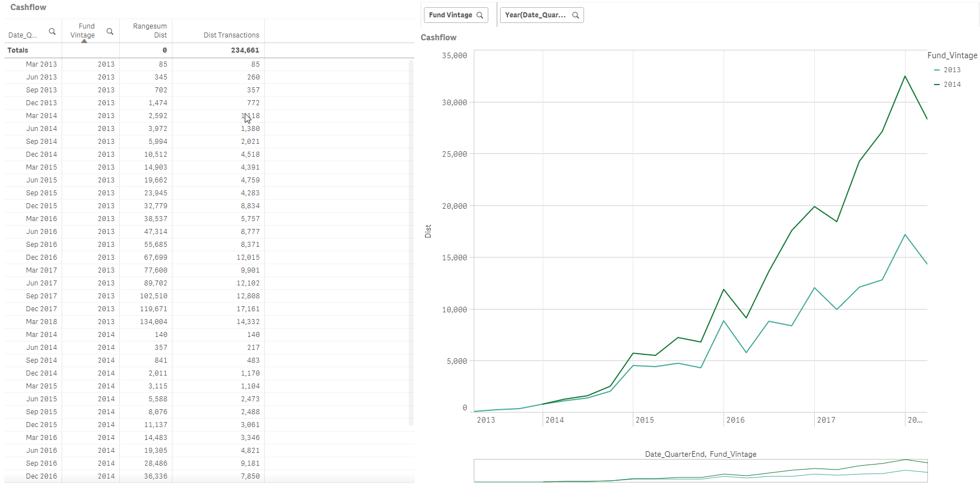Click the Rangesum value 102,510
This screenshot has width=980, height=492.
click(x=153, y=296)
